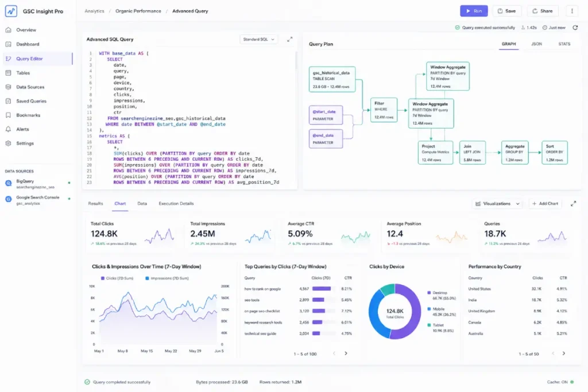Go to next page of Top Queries
The height and width of the screenshot is (392, 588).
pos(346,354)
